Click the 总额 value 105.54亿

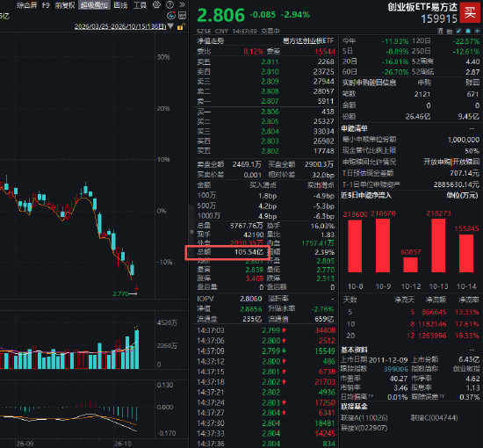point(249,252)
